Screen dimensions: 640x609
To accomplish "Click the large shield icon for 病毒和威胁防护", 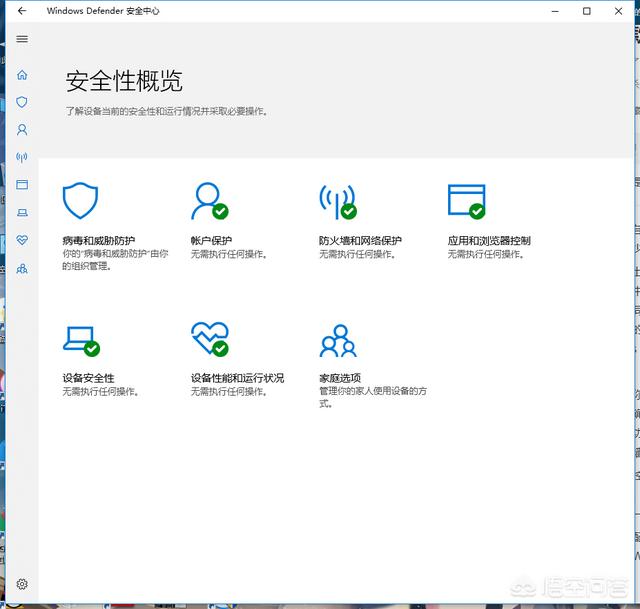I will (x=80, y=200).
